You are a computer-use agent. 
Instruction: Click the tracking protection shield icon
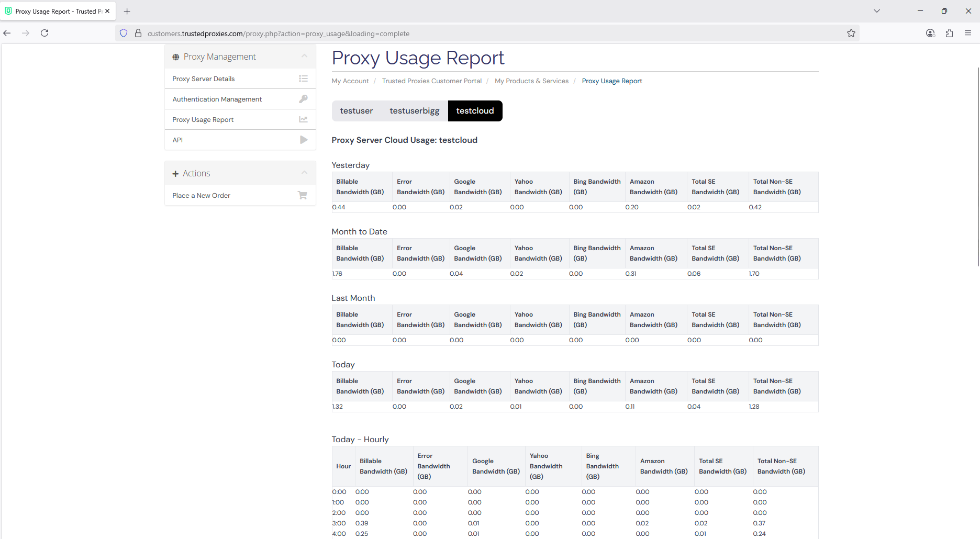tap(124, 33)
